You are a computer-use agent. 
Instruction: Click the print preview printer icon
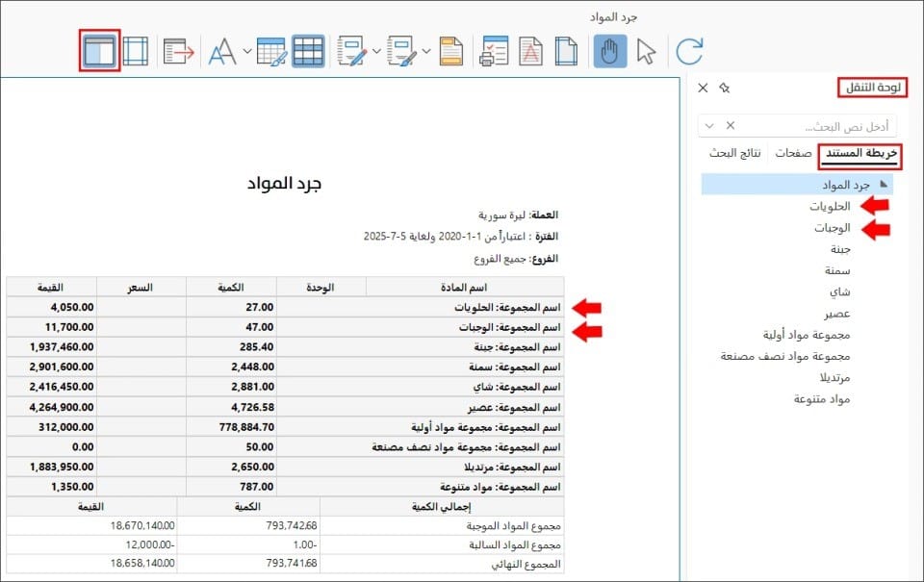(494, 51)
